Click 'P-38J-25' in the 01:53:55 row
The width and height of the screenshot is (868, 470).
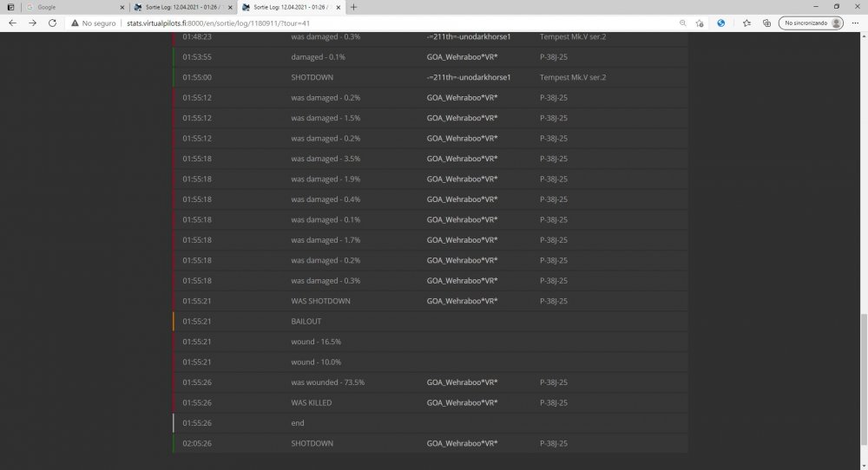click(x=554, y=57)
